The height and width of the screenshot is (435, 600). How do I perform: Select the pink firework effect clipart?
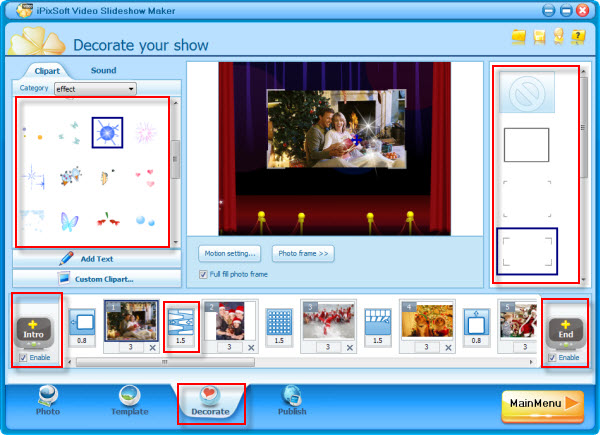(x=146, y=132)
